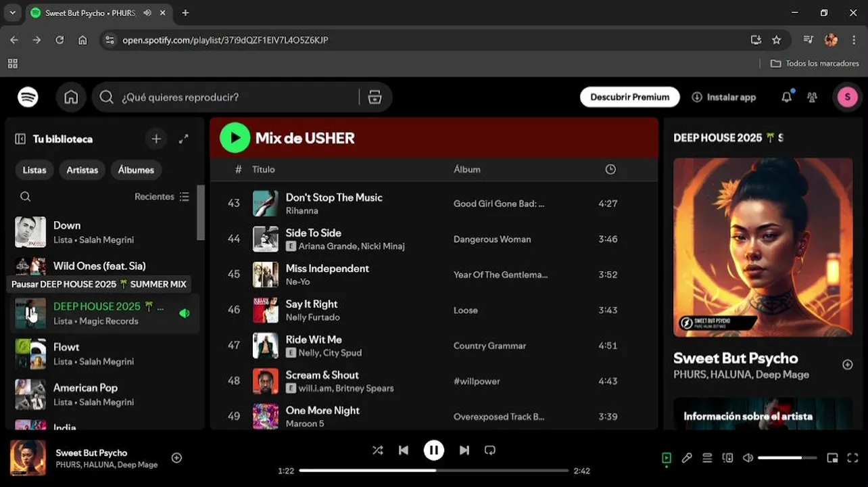
Task: Open Todos los marcadores folder
Action: pyautogui.click(x=815, y=63)
